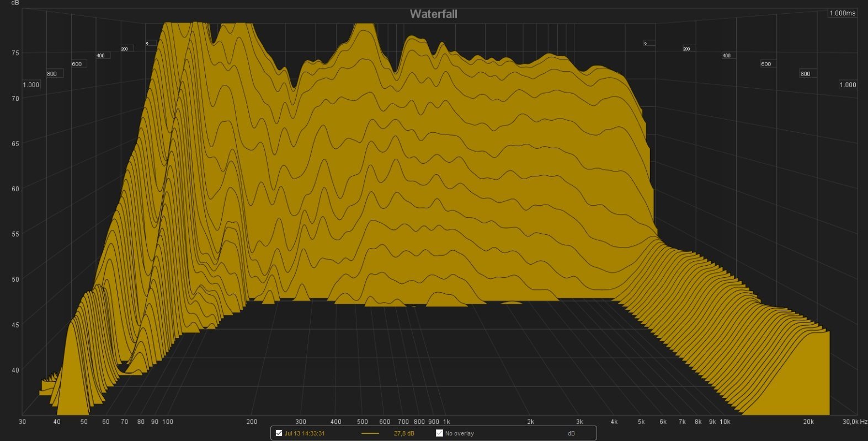Viewport: 868px width, 441px height.
Task: Click the 1.000ms time label top right
Action: (842, 13)
